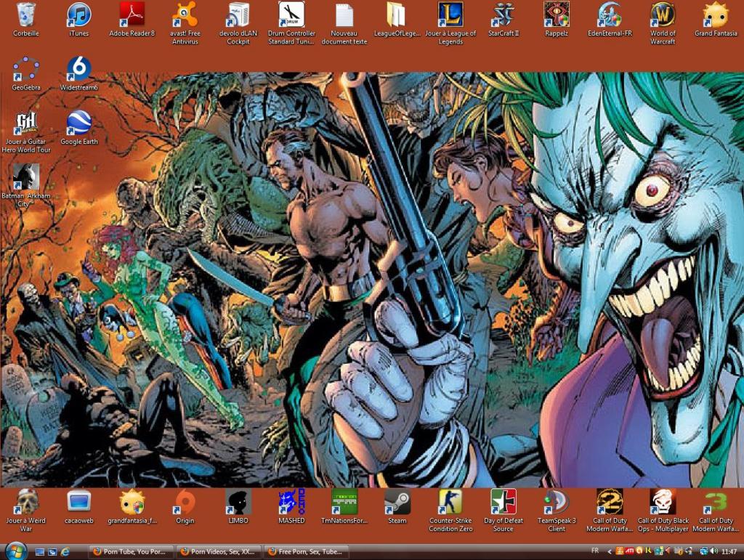
Task: Switch to Firefox window 'Porn Videos, Sex, XX...'
Action: [x=219, y=552]
